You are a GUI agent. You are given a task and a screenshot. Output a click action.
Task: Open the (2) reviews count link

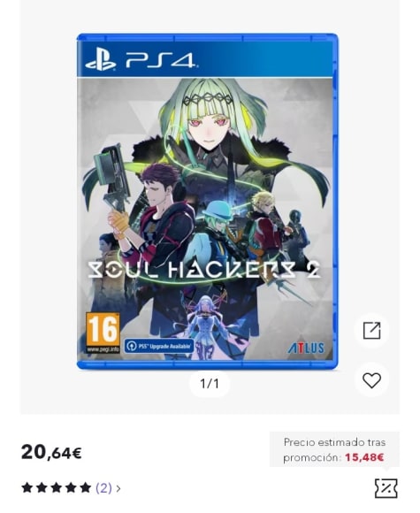tap(103, 488)
